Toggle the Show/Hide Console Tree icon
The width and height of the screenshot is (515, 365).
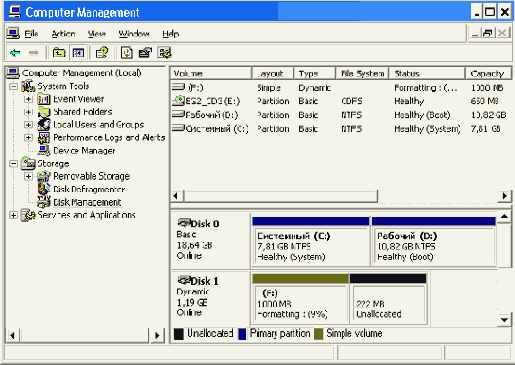click(78, 53)
